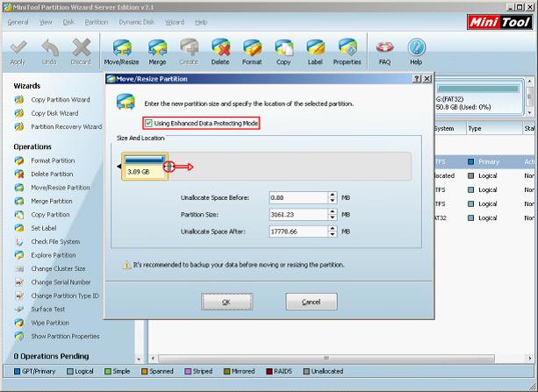Click the Unallocate Space After field
This screenshot has width=538, height=392.
[298, 232]
